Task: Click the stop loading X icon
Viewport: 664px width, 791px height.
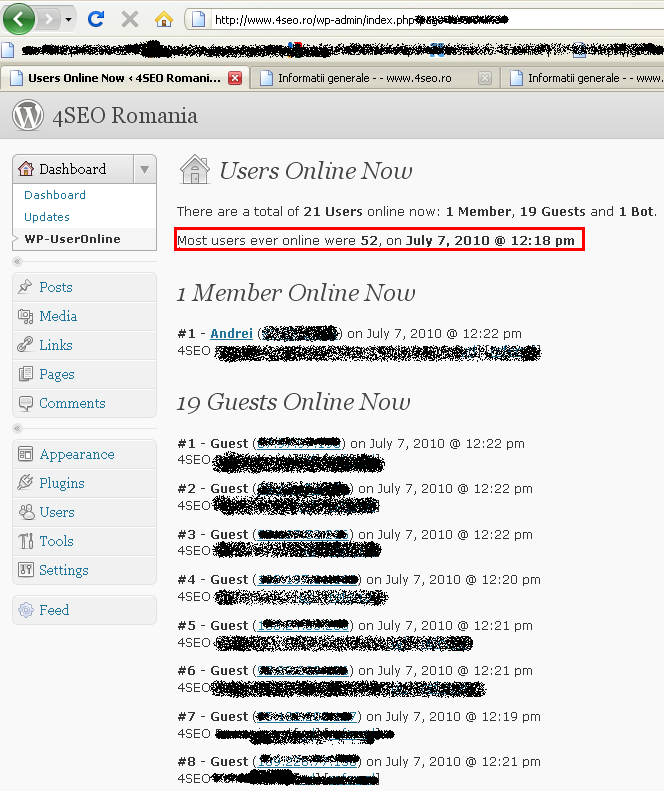Action: tap(130, 19)
